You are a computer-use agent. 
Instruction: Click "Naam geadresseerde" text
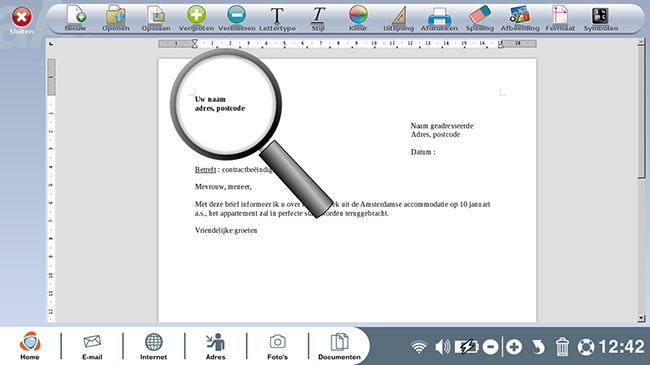442,126
